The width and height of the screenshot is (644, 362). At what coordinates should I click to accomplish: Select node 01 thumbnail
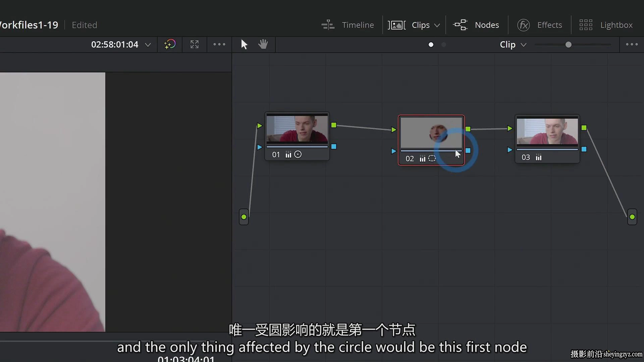tap(297, 129)
